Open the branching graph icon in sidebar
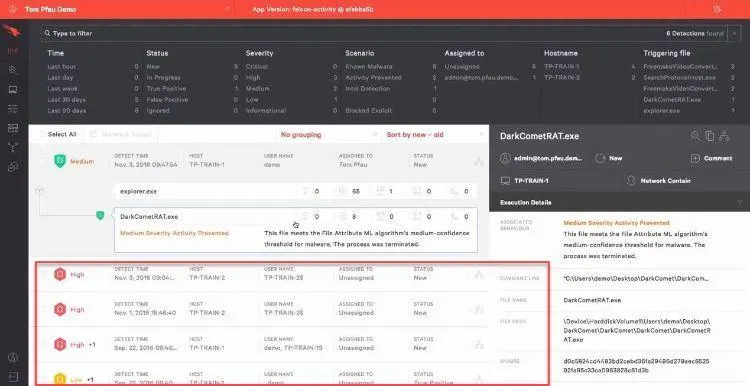Image resolution: width=750 pixels, height=386 pixels. [x=13, y=147]
